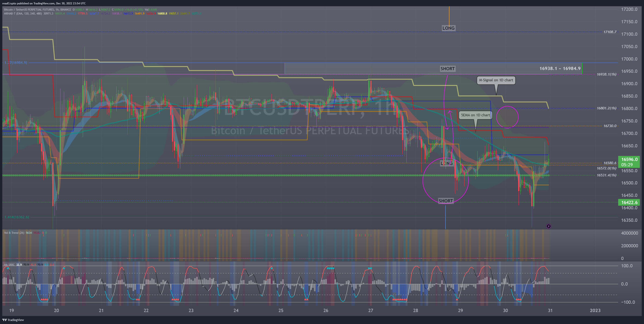Image resolution: width=644 pixels, height=324 pixels.
Task: Click 17000.0 on the price scale
Action: click(x=629, y=59)
